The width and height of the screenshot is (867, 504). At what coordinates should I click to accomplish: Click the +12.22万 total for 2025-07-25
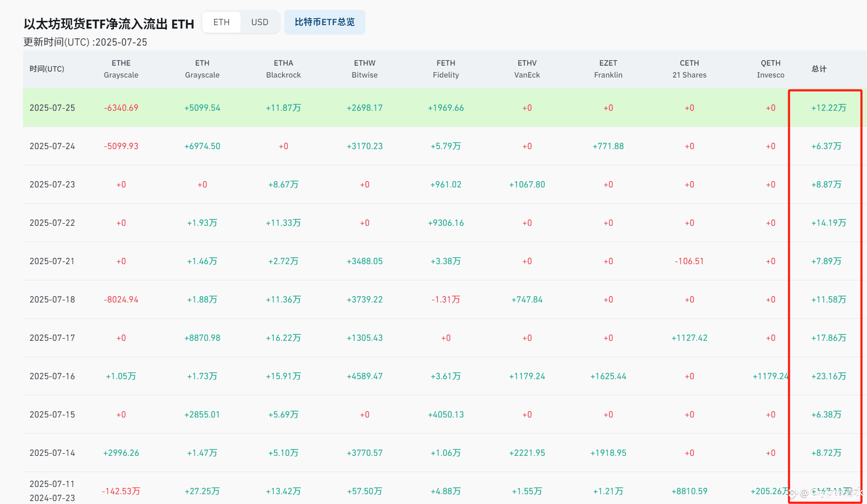click(x=829, y=108)
